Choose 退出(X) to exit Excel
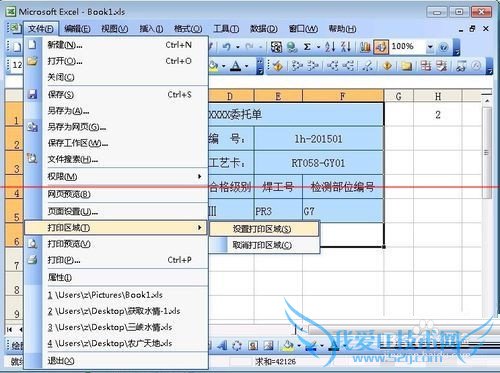500x373 pixels. pyautogui.click(x=116, y=360)
